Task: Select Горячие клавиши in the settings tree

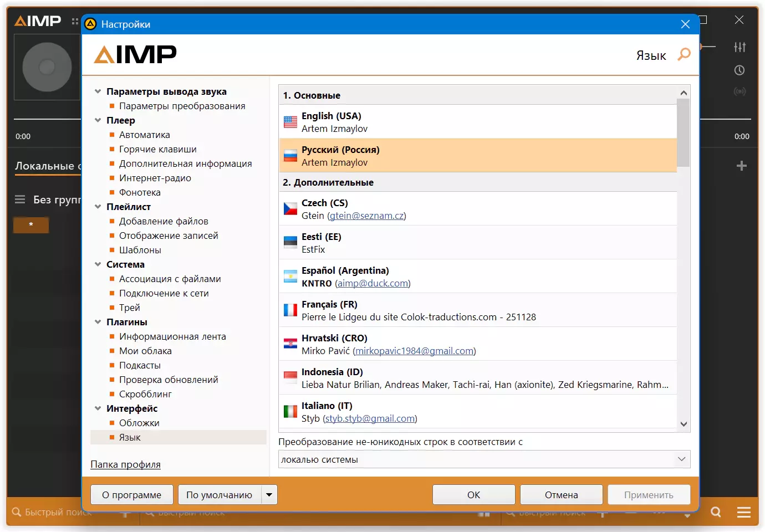Action: 158,149
